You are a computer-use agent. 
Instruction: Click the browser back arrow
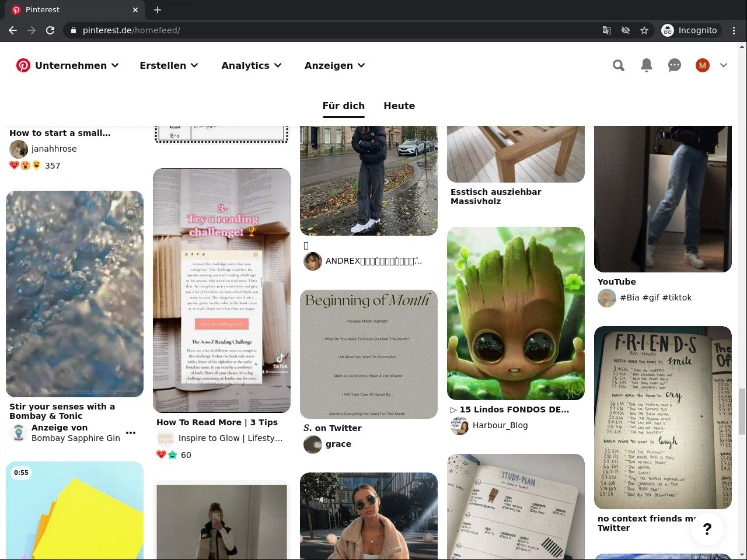[x=13, y=30]
